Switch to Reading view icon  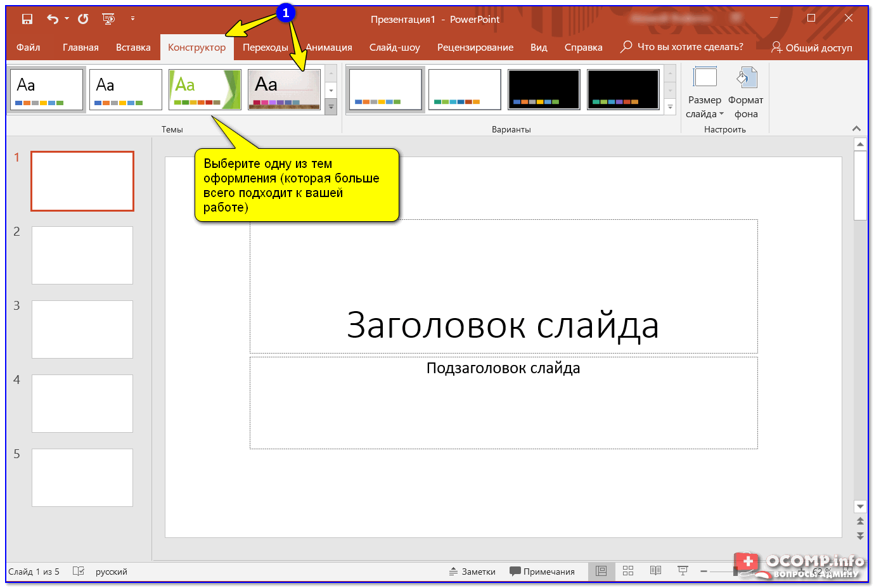tap(656, 571)
